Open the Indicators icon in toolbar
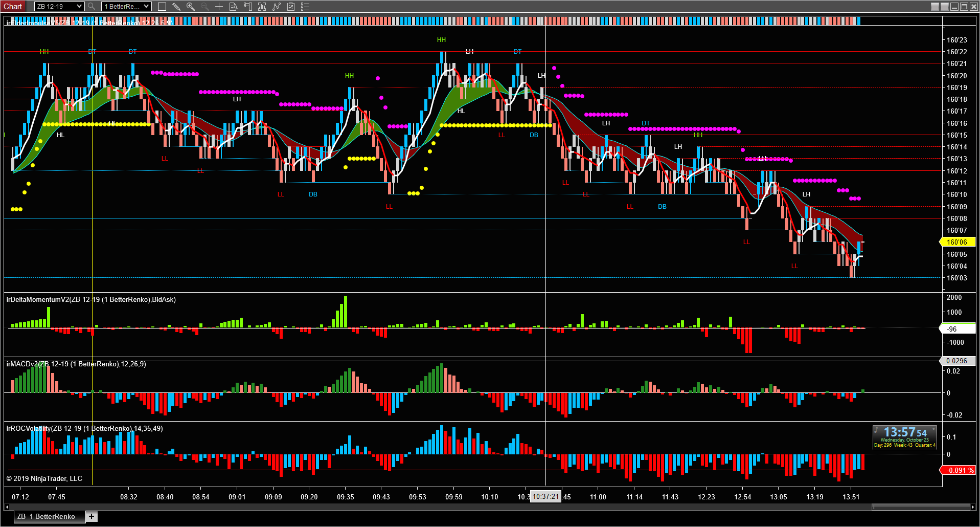980x527 pixels. [262, 7]
